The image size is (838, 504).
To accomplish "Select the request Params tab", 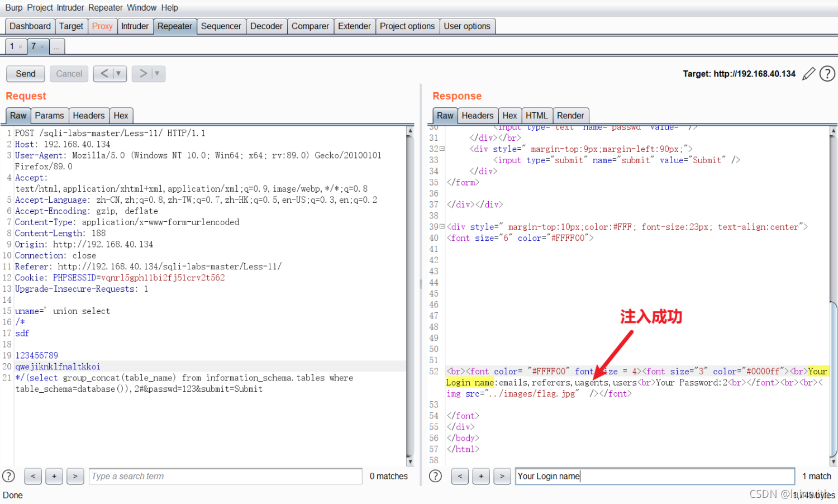I will pyautogui.click(x=49, y=116).
